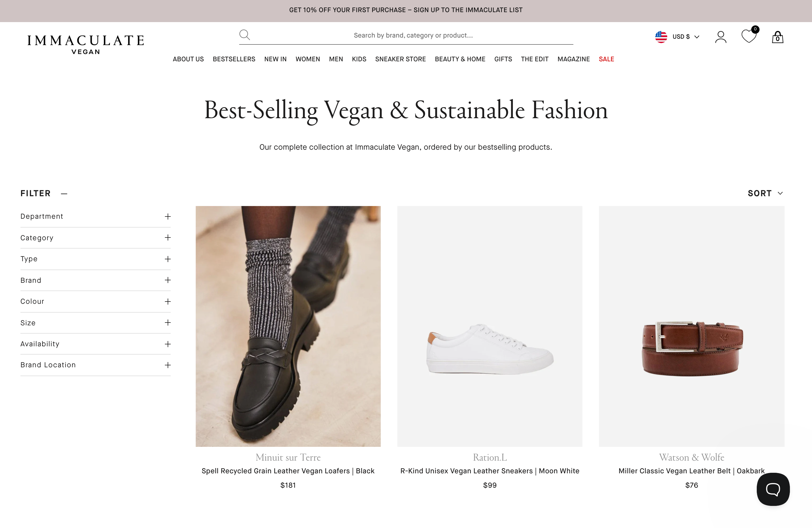
Task: Collapse the FILTER panel using the minus icon
Action: pyautogui.click(x=64, y=193)
